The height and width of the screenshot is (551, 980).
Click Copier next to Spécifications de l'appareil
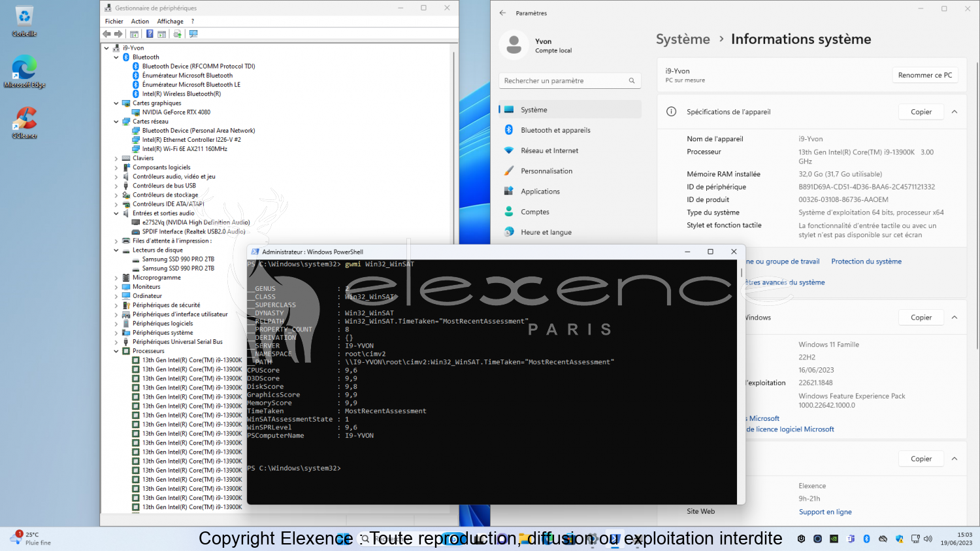click(x=921, y=112)
